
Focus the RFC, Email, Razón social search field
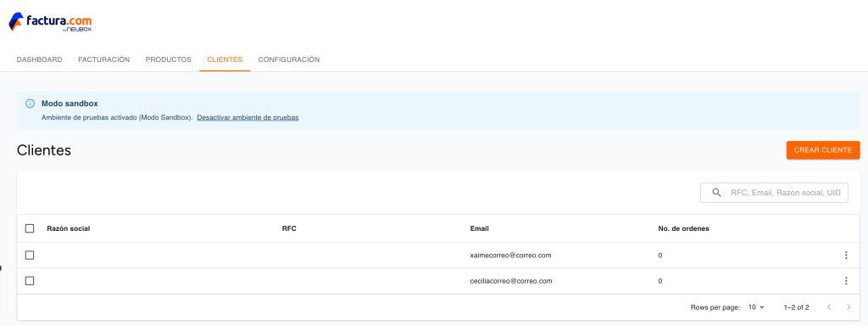(x=774, y=193)
